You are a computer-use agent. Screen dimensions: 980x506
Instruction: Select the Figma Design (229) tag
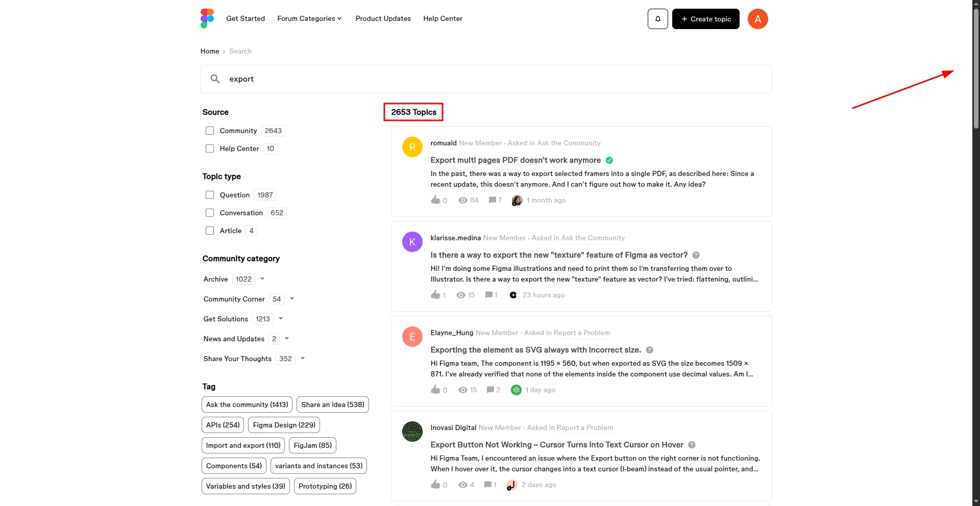coord(284,425)
